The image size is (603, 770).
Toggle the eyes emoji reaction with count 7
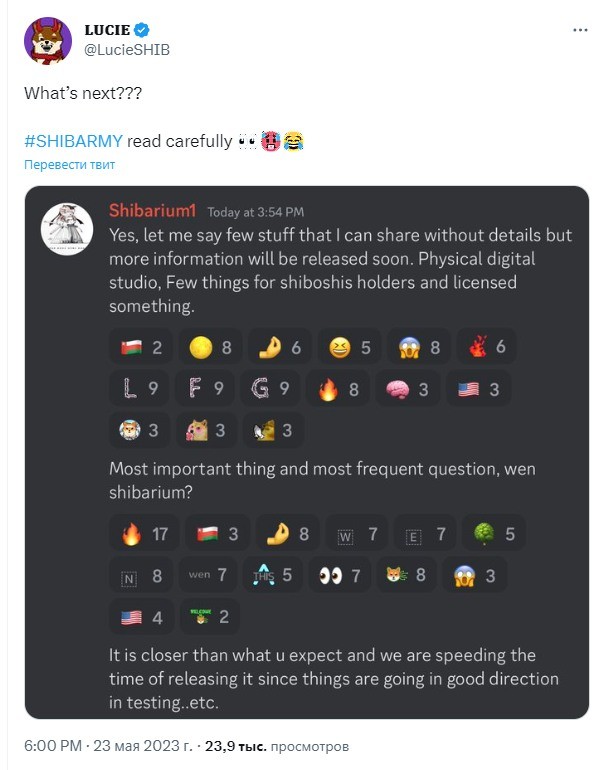point(341,575)
